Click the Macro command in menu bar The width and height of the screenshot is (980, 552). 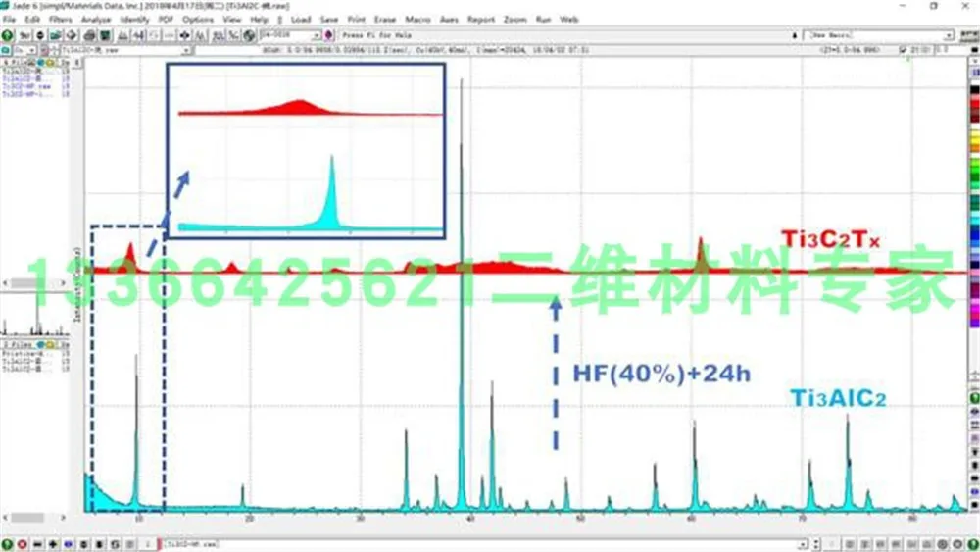417,20
